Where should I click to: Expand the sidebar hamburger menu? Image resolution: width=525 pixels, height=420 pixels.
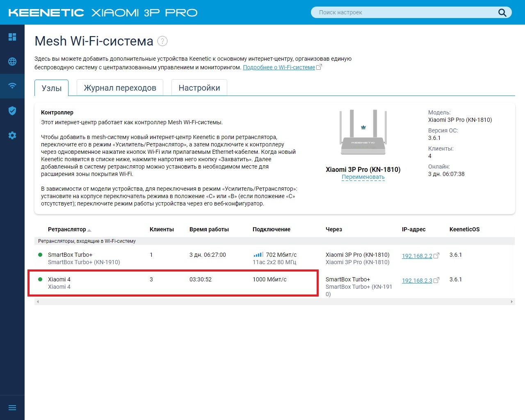pos(12,408)
